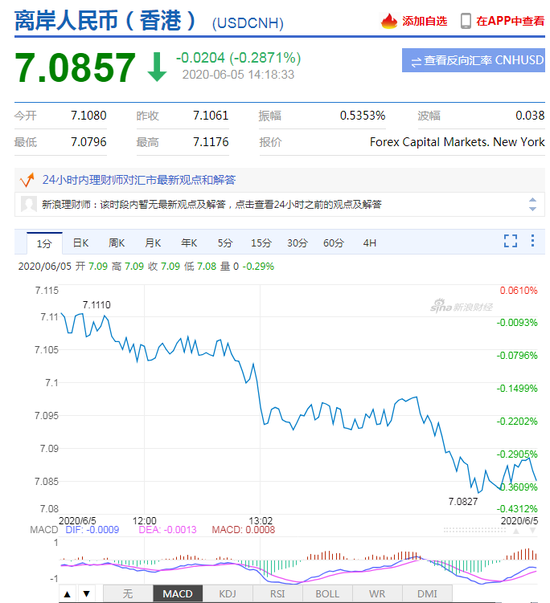The image size is (550, 603).
Task: Click the black up triangle near indicators
Action: pos(67,594)
